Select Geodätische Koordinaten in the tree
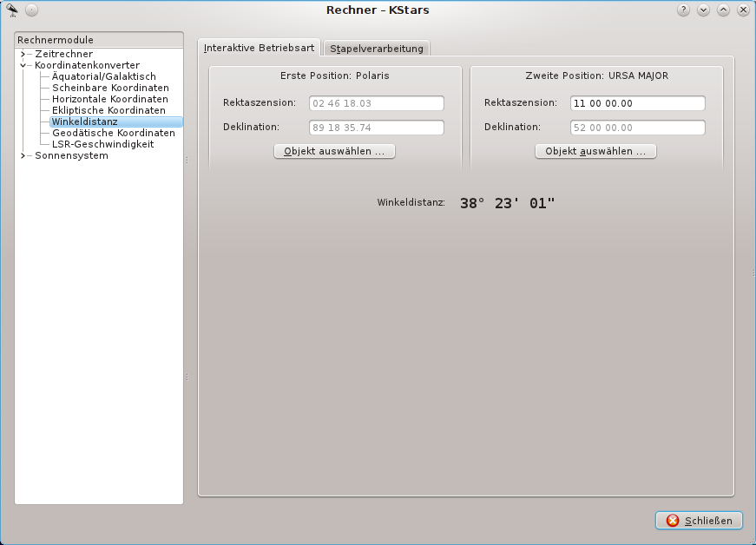Image resolution: width=756 pixels, height=545 pixels. tap(114, 133)
